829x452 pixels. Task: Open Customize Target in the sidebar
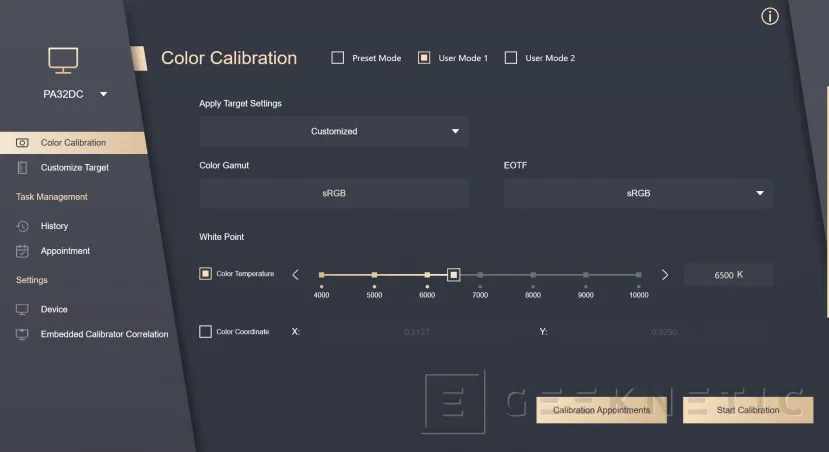click(x=75, y=168)
